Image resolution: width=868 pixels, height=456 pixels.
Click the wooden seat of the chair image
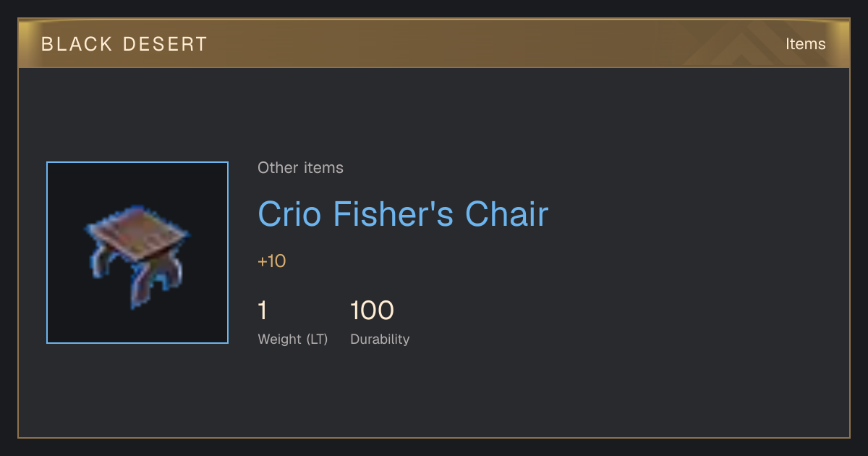137,232
